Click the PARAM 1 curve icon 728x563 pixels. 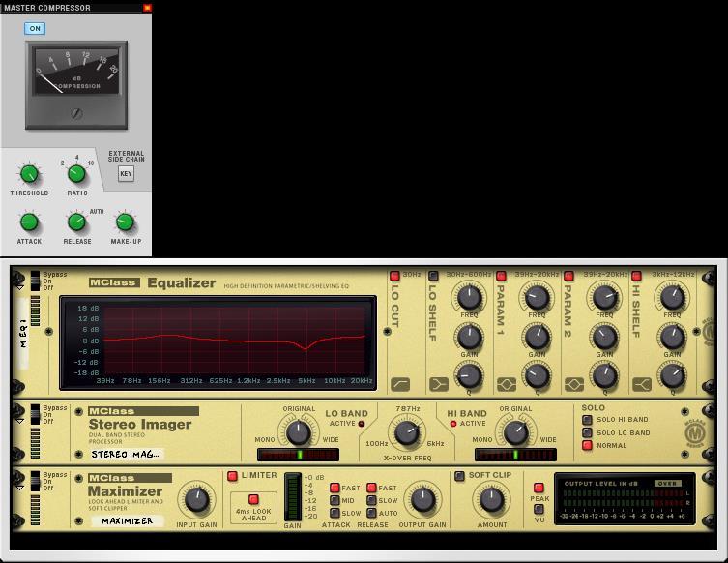point(507,384)
